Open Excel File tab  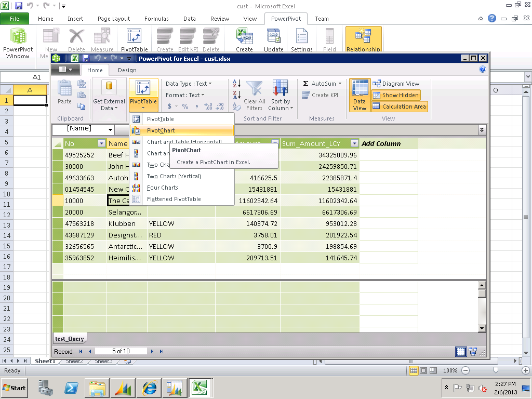[x=15, y=19]
